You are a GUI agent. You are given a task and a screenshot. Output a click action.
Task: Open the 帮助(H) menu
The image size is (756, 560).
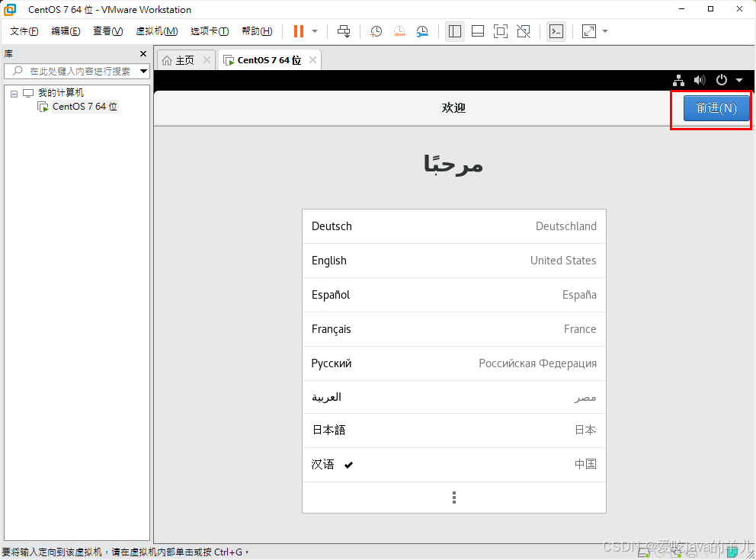tap(257, 31)
